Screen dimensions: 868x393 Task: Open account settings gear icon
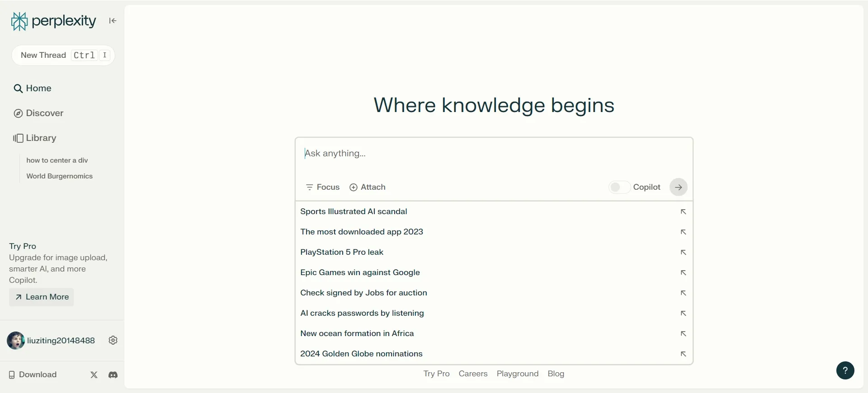click(113, 341)
